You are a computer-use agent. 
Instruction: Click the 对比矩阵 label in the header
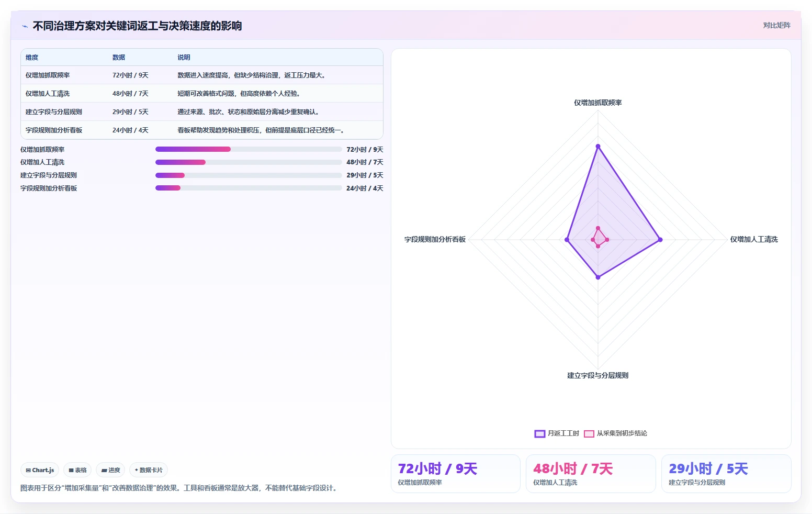coord(776,25)
